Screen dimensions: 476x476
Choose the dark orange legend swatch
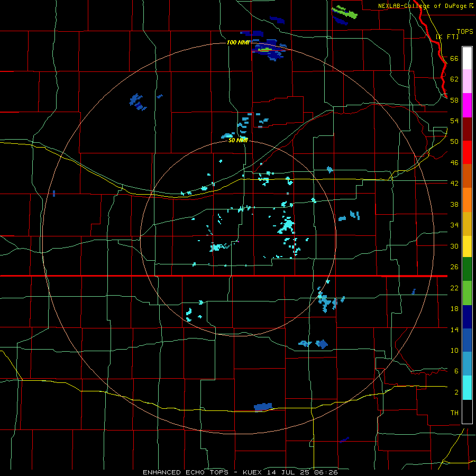[467, 176]
